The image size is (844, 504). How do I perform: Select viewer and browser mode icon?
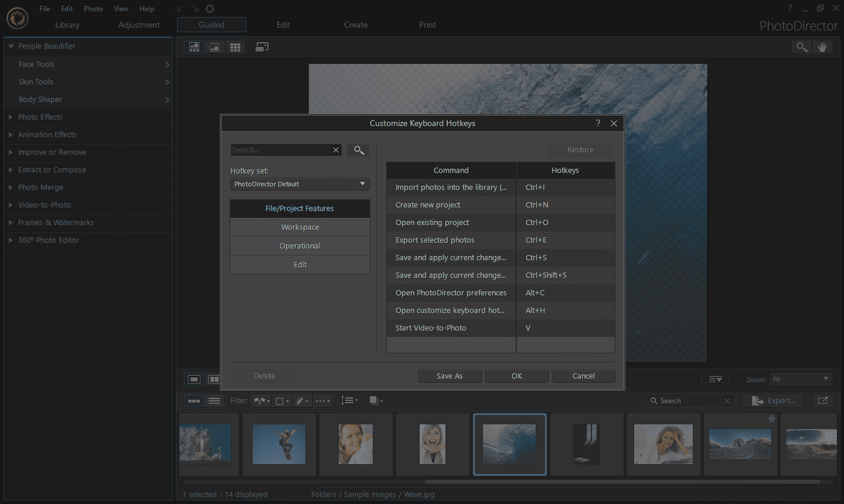tap(194, 47)
